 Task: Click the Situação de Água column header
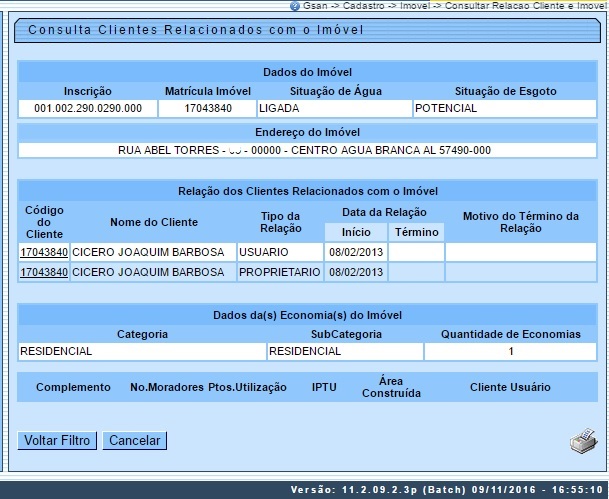336,92
